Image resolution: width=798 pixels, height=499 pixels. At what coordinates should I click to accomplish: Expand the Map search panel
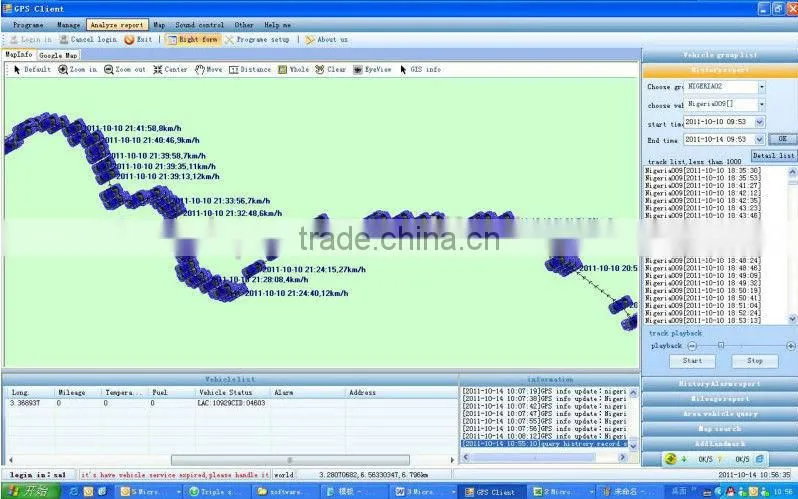(720, 429)
